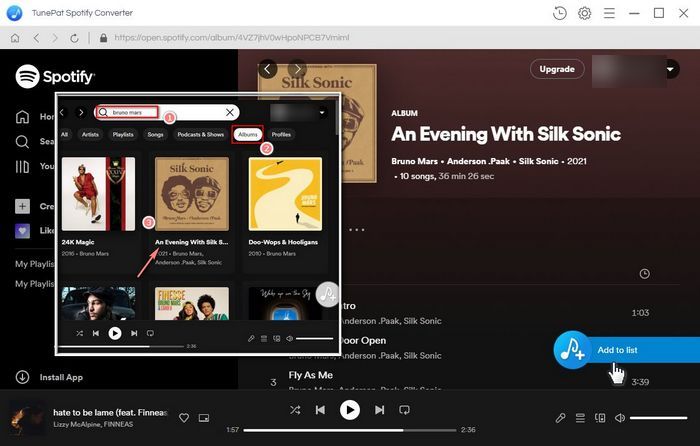Go forward using album page round arrow
Screen dimensions: 700x446
(x=297, y=69)
